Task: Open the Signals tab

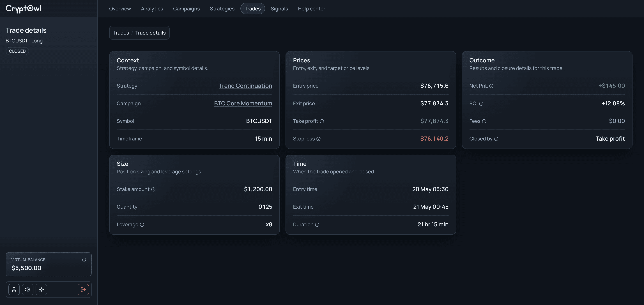Action: tap(279, 8)
